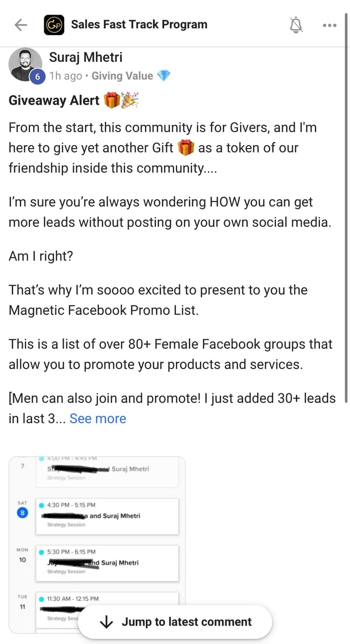Click the 1h ago timestamp
350x644 pixels.
tap(66, 76)
